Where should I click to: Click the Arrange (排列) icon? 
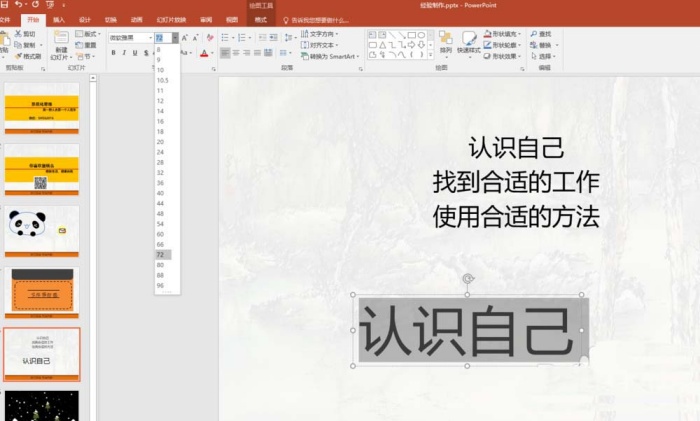(445, 42)
